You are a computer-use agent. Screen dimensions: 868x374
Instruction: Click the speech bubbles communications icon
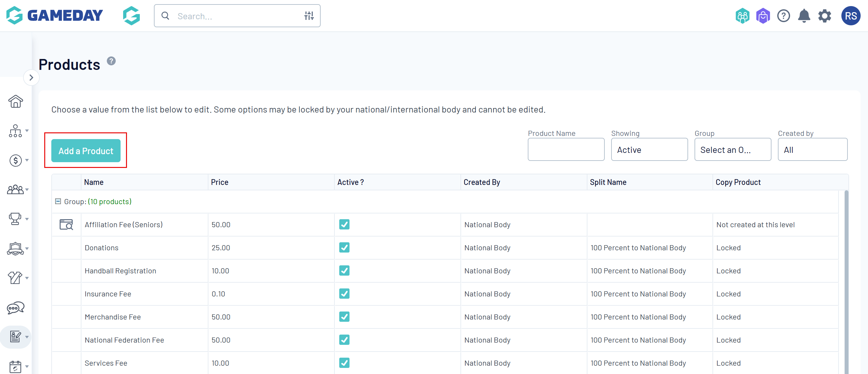point(15,307)
